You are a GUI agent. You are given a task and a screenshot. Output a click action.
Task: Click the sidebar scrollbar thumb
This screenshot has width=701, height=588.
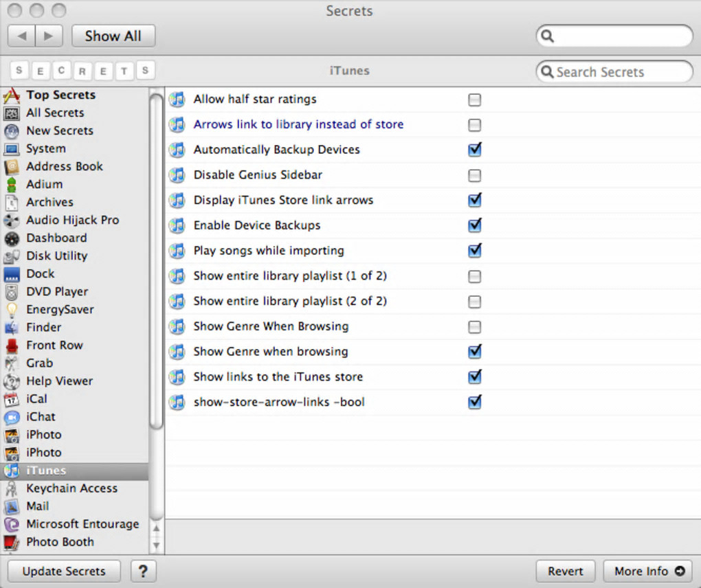coord(157,262)
